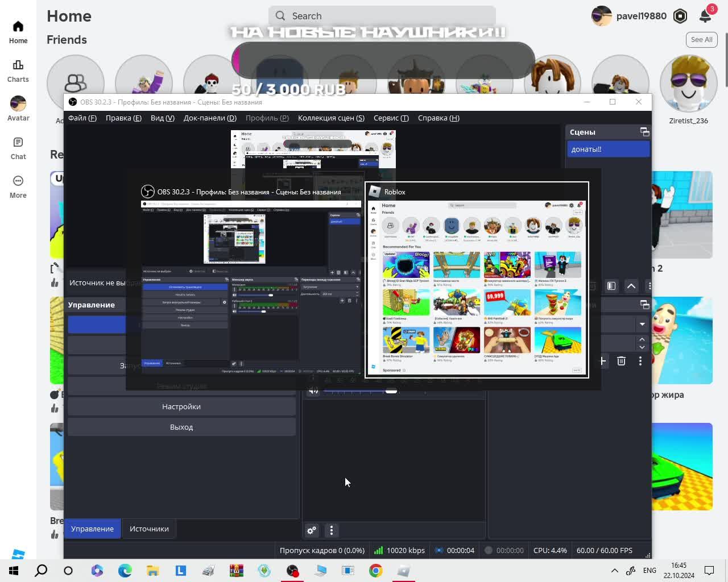Viewport: 728px width, 582px height.
Task: Open Chat in the Roblox sidebar
Action: point(18,148)
